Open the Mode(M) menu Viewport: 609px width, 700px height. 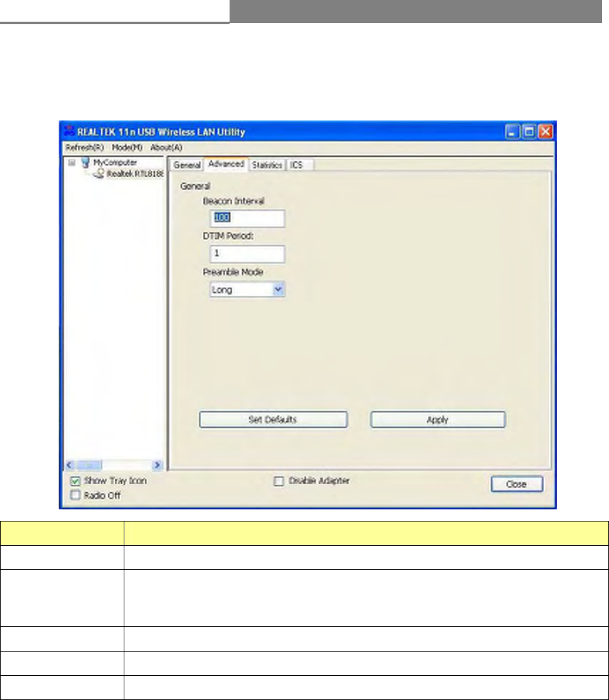[x=127, y=147]
